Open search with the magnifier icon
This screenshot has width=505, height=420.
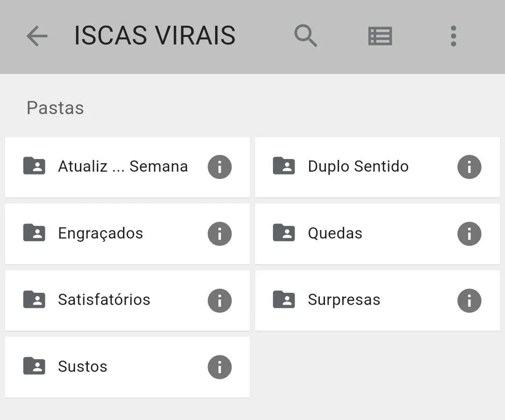click(306, 36)
